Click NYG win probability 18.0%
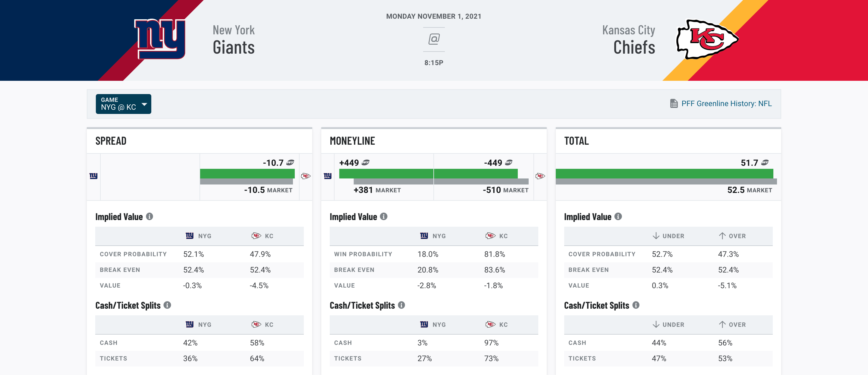This screenshot has height=375, width=868. pyautogui.click(x=428, y=254)
